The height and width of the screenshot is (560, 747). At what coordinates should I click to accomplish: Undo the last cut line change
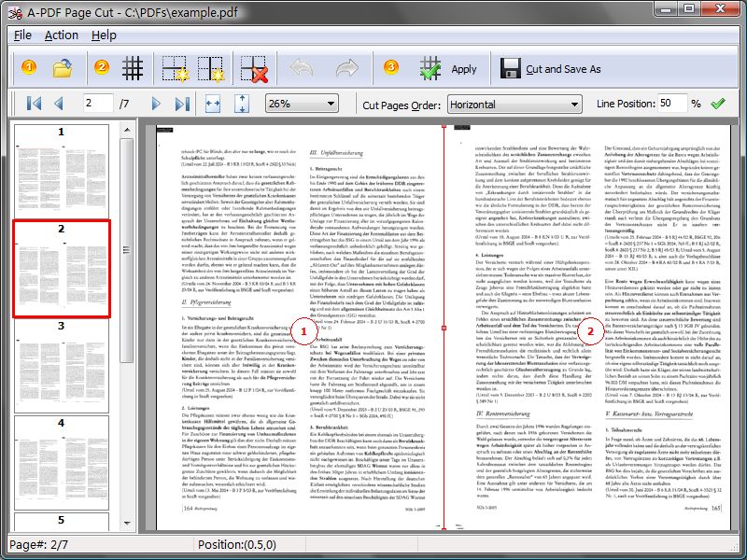298,67
